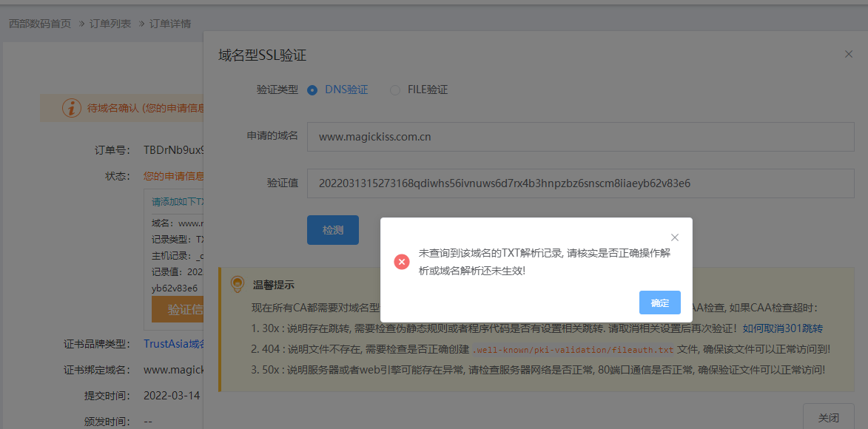
Task: Click the 验证值 text field
Action: point(580,183)
